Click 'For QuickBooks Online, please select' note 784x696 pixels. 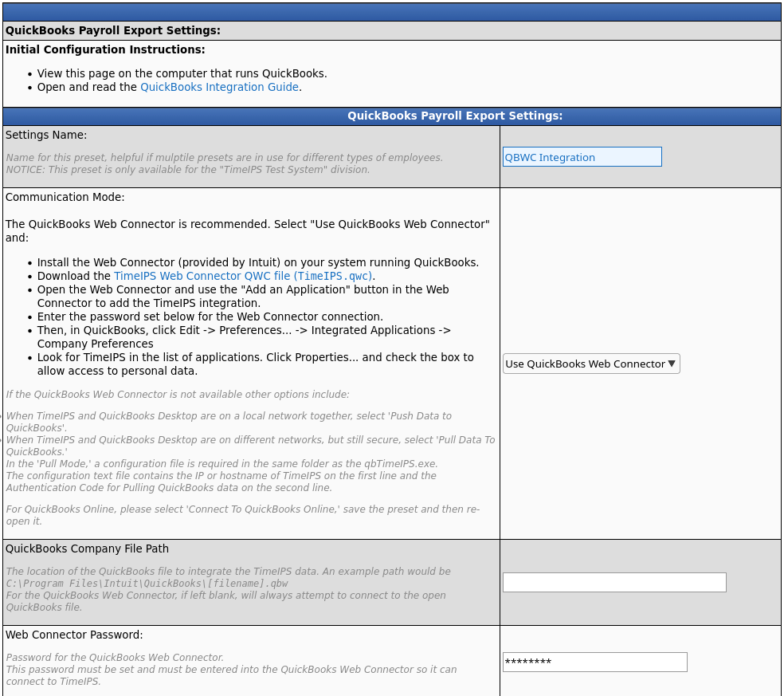243,515
